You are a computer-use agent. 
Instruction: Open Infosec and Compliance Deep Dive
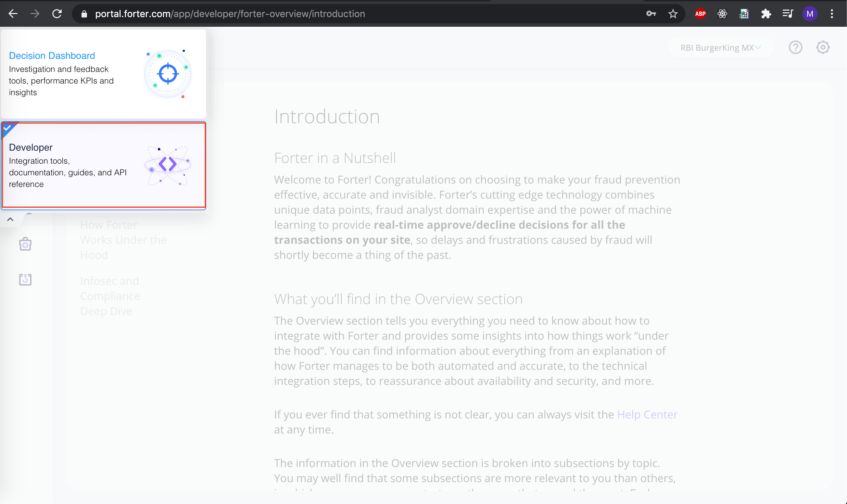point(110,296)
